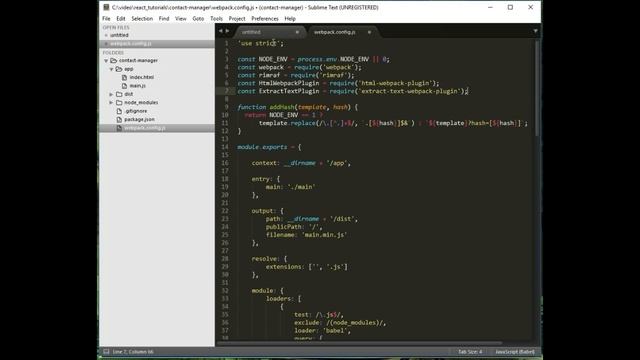Click the 'extract-text-webpack-plugin' string
The height and width of the screenshot is (360, 640).
tap(409, 91)
